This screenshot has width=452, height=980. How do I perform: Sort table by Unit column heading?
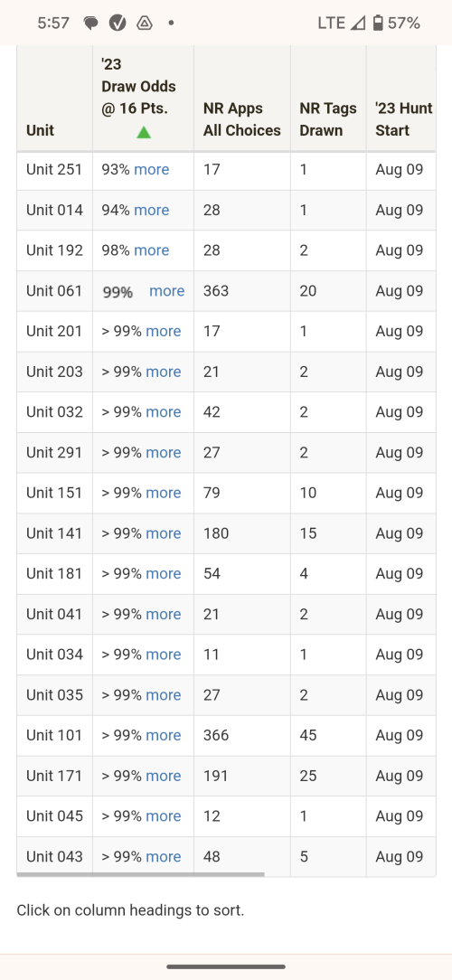(40, 130)
